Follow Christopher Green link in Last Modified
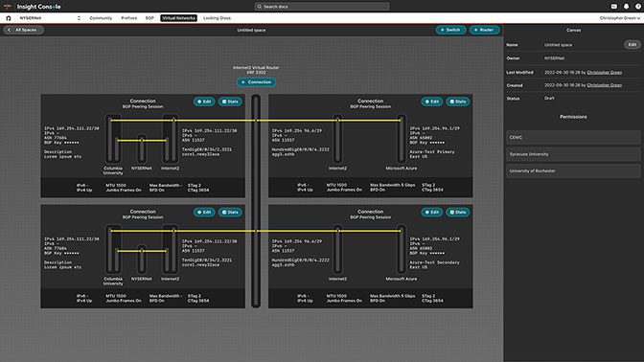The height and width of the screenshot is (362, 644). click(x=604, y=72)
